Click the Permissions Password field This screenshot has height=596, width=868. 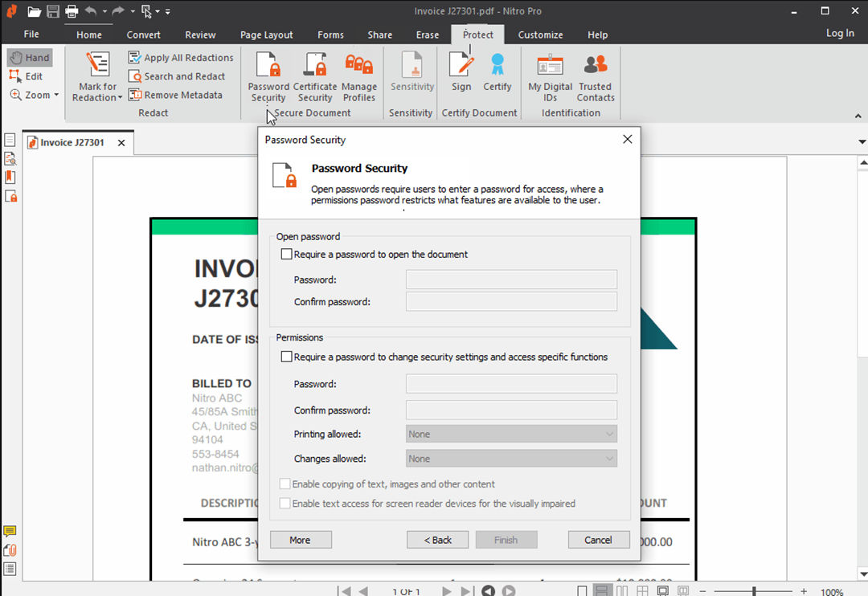[x=511, y=383]
